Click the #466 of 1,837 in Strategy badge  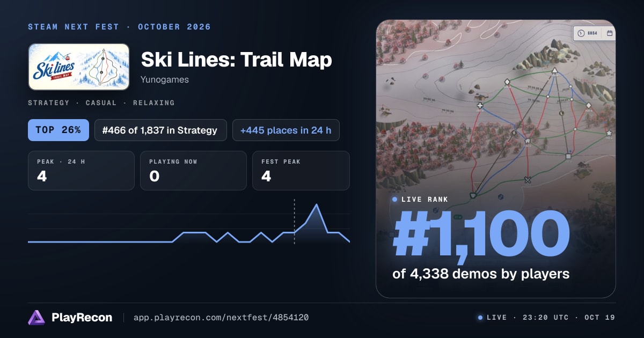click(x=160, y=130)
